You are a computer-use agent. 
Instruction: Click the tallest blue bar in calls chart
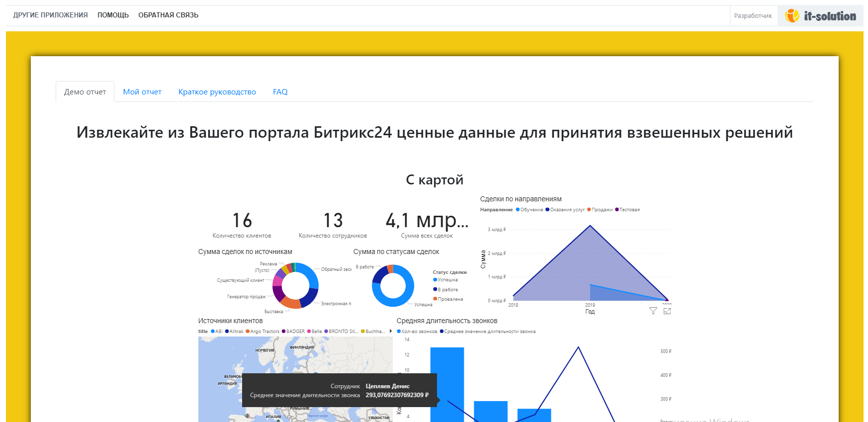[x=447, y=383]
